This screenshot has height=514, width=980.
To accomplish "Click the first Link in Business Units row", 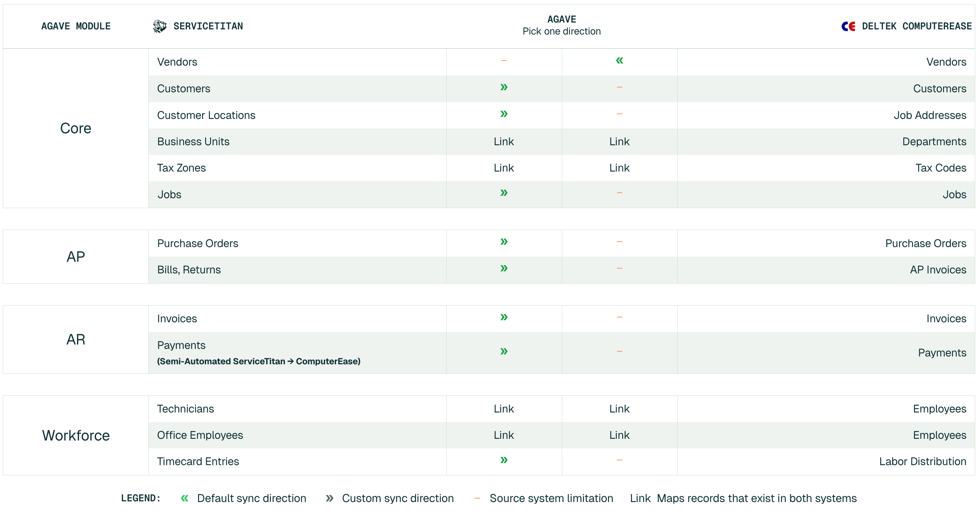I will tap(504, 141).
